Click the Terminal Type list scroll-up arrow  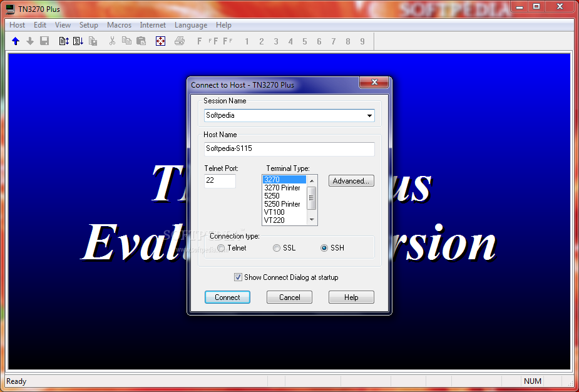[312, 181]
